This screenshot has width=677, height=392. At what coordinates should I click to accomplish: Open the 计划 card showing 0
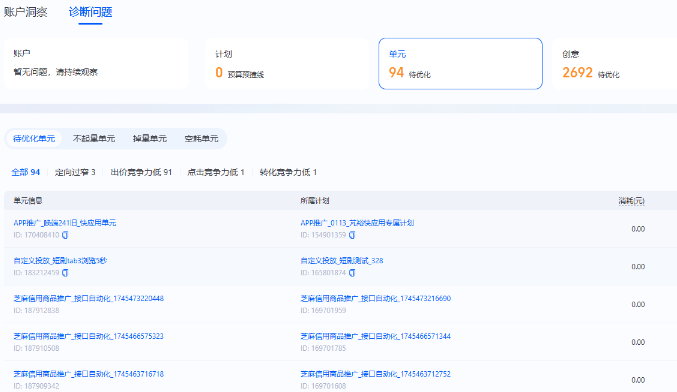coord(287,63)
